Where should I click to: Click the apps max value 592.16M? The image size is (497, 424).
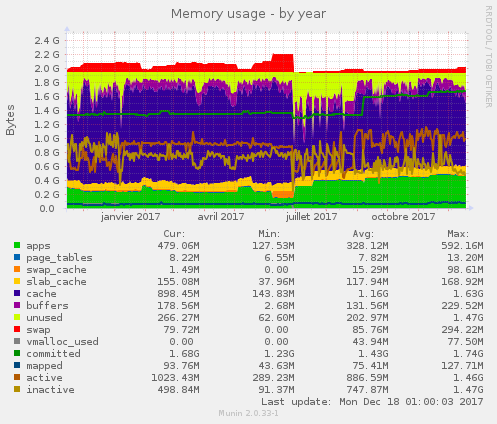coord(462,246)
